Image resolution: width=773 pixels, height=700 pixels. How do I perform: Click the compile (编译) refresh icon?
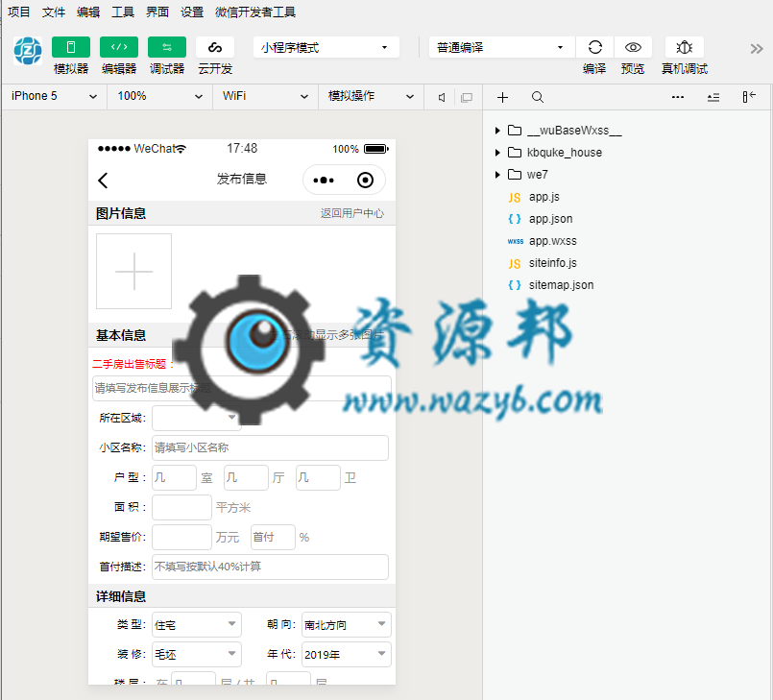coord(594,47)
